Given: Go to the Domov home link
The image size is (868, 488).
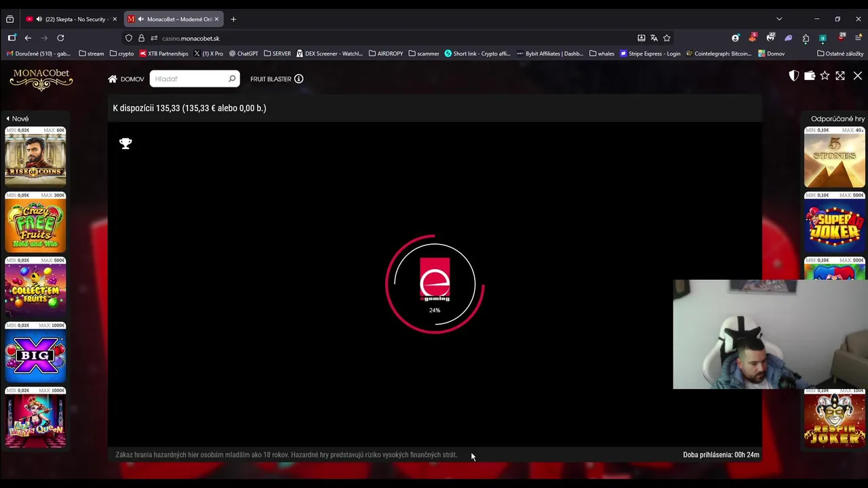Looking at the screenshot, I should point(126,79).
